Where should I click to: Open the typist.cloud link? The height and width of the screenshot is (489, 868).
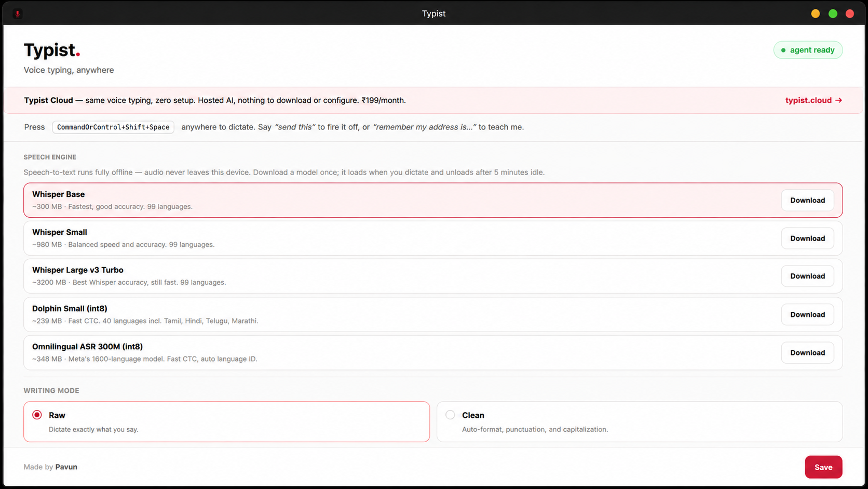pyautogui.click(x=813, y=100)
